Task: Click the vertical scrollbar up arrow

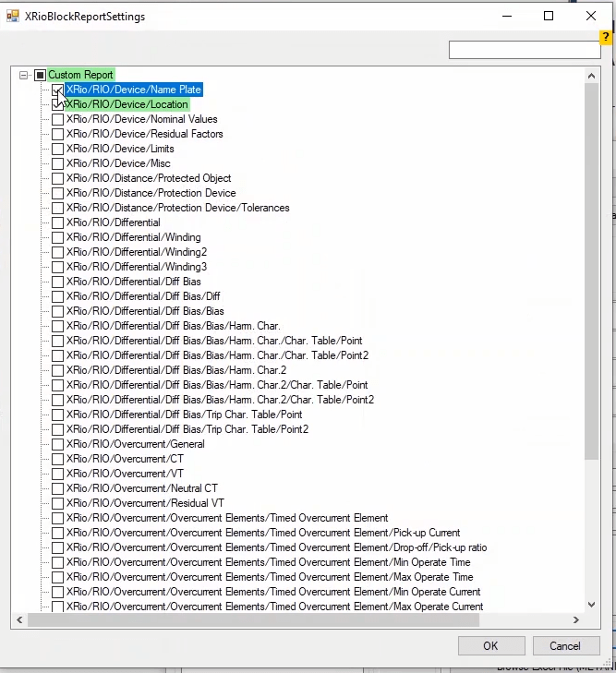Action: [592, 75]
